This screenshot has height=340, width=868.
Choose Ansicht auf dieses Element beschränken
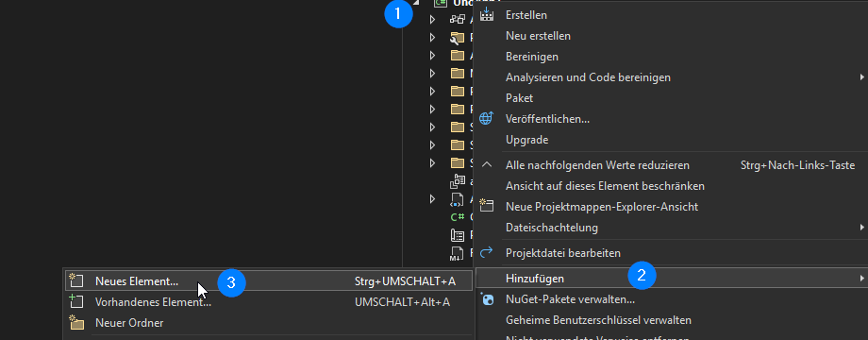605,186
